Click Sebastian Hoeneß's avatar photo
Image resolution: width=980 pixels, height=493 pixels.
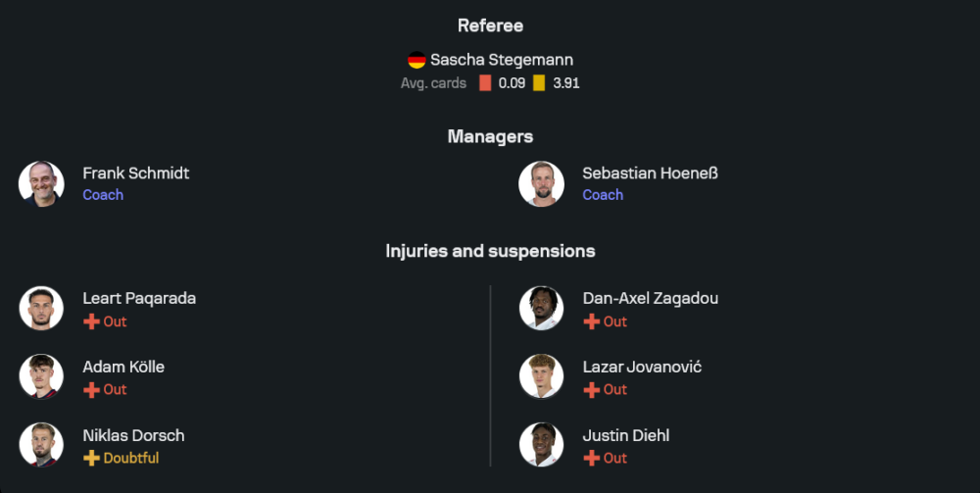tap(542, 184)
